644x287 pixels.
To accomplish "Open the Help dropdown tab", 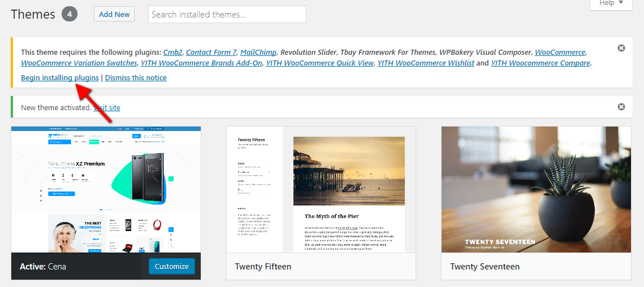I will 611,3.
